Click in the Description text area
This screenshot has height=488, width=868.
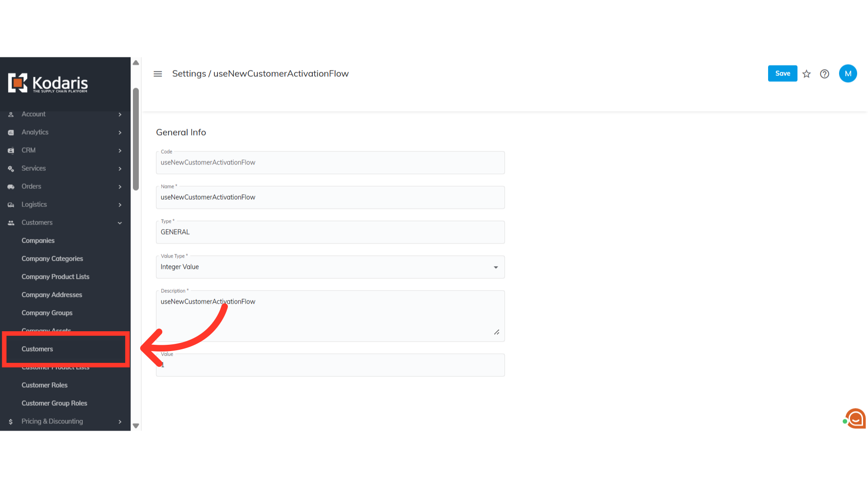pyautogui.click(x=330, y=316)
